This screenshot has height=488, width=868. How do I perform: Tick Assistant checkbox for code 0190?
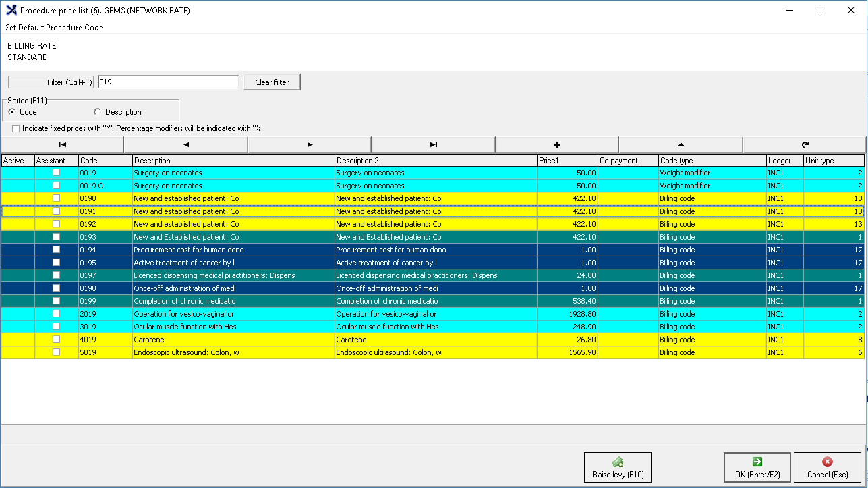tap(57, 198)
